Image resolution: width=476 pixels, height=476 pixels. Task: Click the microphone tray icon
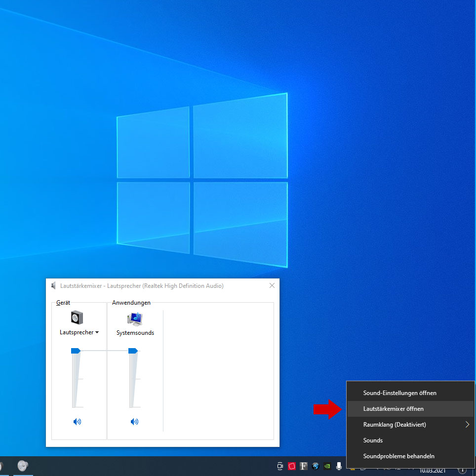click(339, 466)
